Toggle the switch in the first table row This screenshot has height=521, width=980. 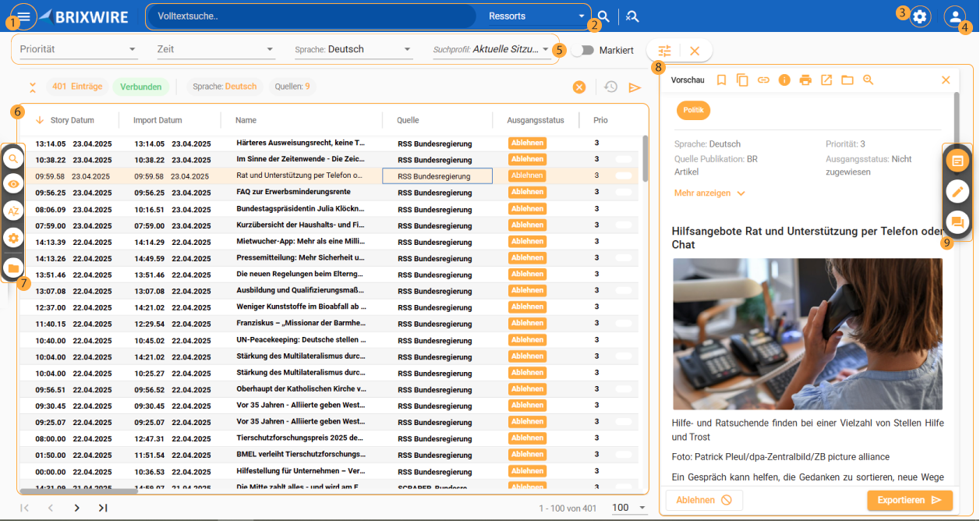tap(624, 143)
